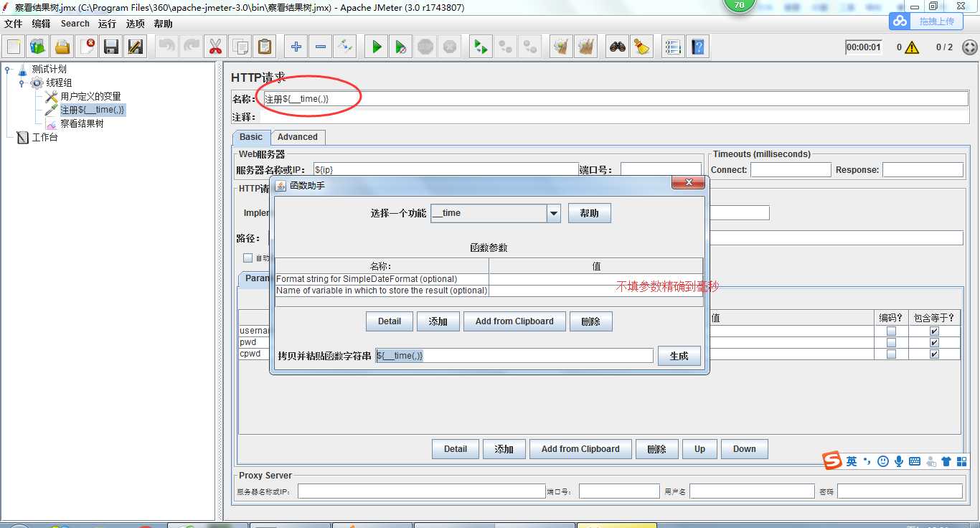Open the Search menu
The image size is (980, 528).
(x=75, y=24)
